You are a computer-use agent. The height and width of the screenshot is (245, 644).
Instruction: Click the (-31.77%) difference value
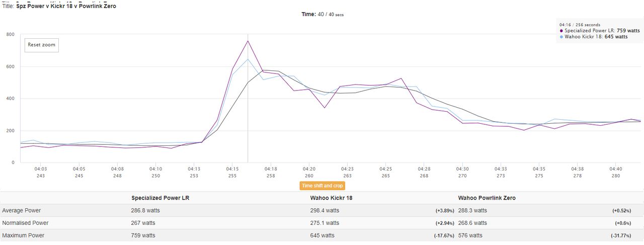(x=621, y=236)
